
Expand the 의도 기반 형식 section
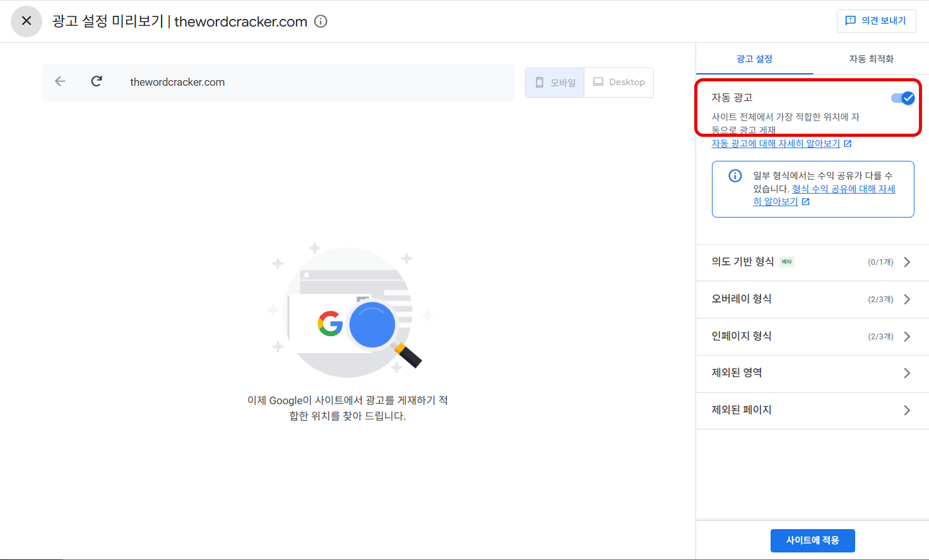[812, 262]
